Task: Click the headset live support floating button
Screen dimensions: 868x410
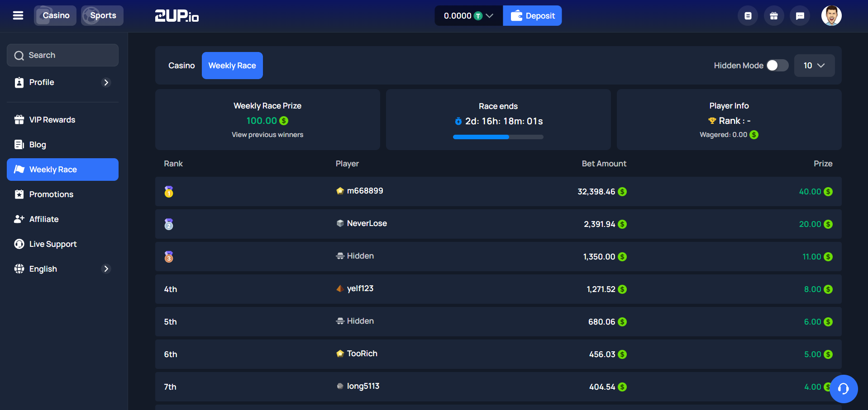Action: pos(843,389)
